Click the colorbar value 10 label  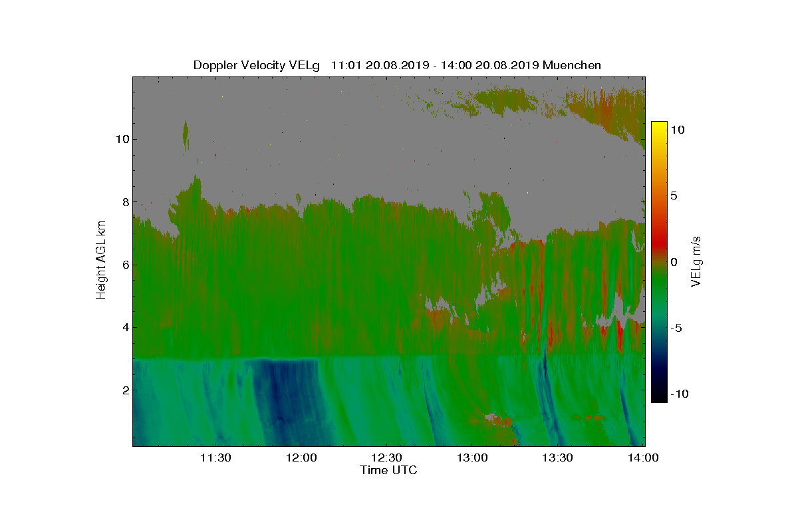click(x=677, y=130)
